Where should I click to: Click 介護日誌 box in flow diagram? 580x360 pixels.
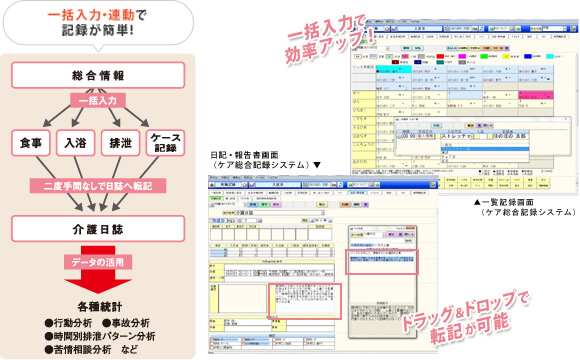(x=98, y=229)
